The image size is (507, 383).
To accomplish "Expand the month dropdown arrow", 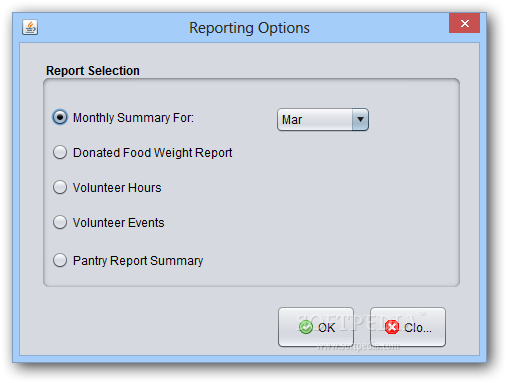I will click(x=360, y=119).
